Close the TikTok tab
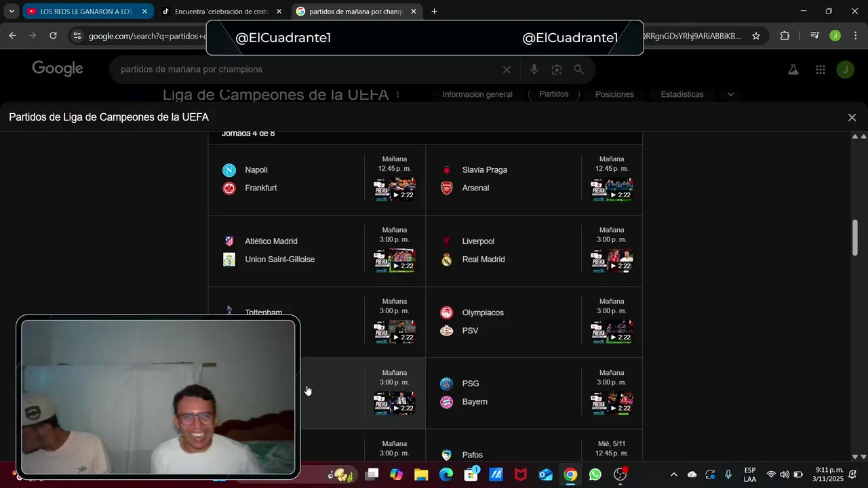Screen dimensions: 868x488 pyautogui.click(x=279, y=12)
